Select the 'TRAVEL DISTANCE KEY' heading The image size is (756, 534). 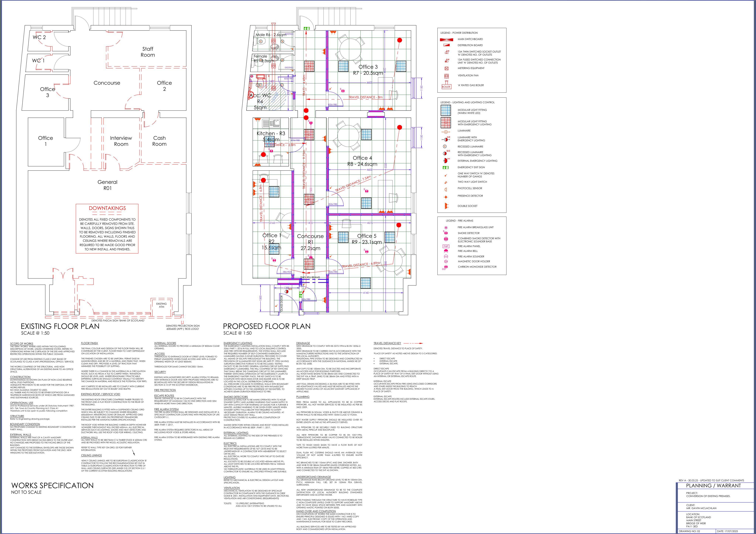[x=387, y=343]
